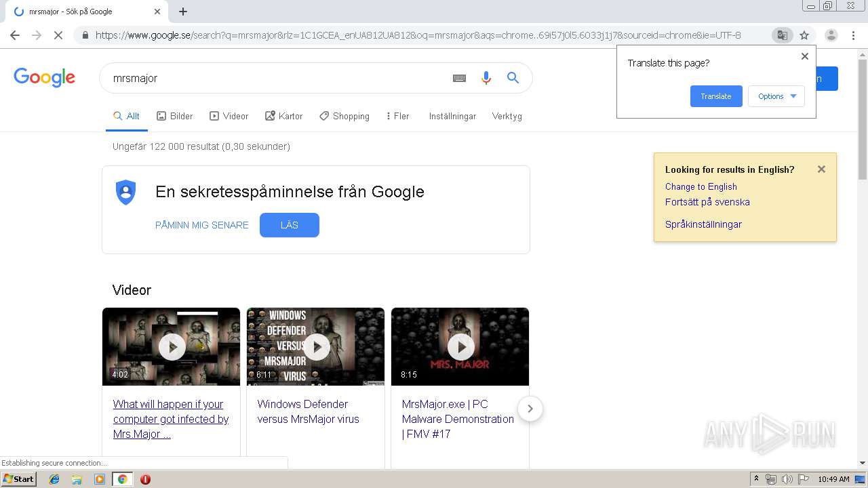Stop page loading with the X button
The height and width of the screenshot is (488, 868).
point(58,35)
